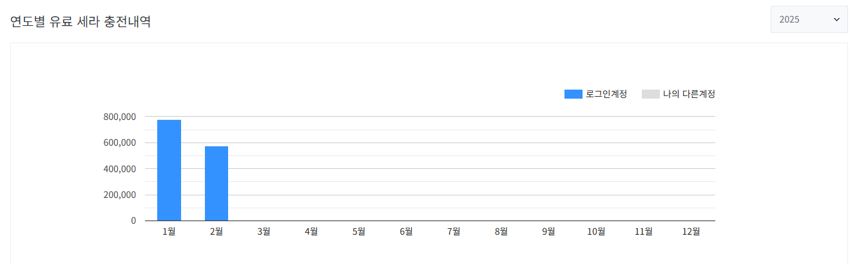Click the blue 로그인계정 legend swatch
868x265 pixels.
click(573, 94)
